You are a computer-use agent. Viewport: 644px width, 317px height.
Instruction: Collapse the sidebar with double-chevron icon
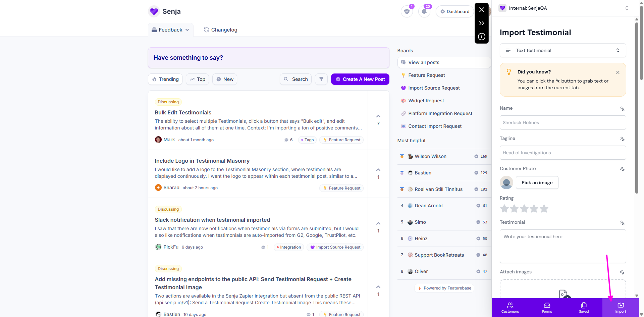coord(481,23)
